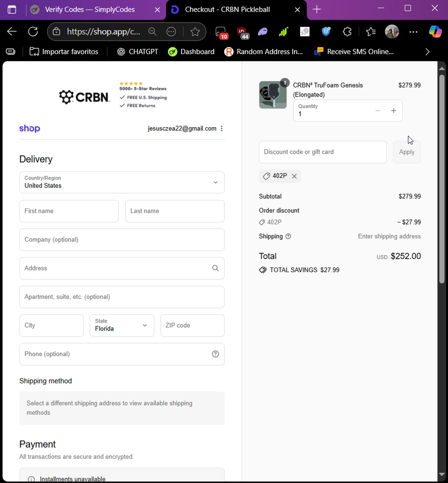The image size is (448, 483).
Task: Click the Address input field
Action: (122, 268)
